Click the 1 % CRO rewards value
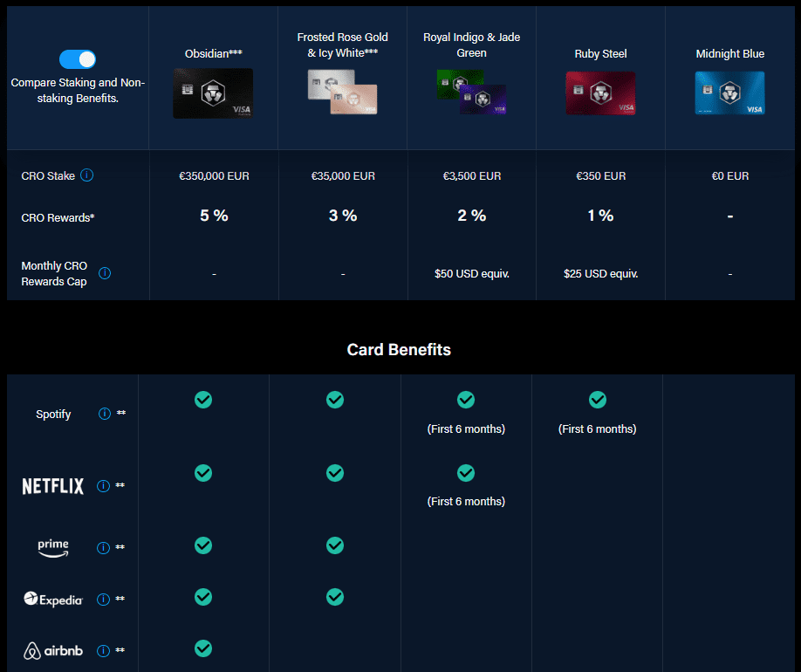Image resolution: width=801 pixels, height=672 pixels. click(x=600, y=216)
